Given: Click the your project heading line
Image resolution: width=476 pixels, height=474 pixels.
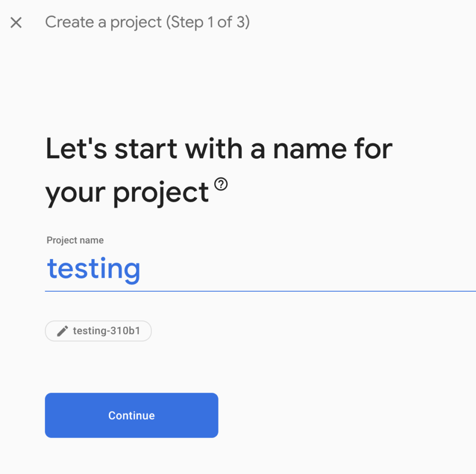Looking at the screenshot, I should click(x=127, y=193).
